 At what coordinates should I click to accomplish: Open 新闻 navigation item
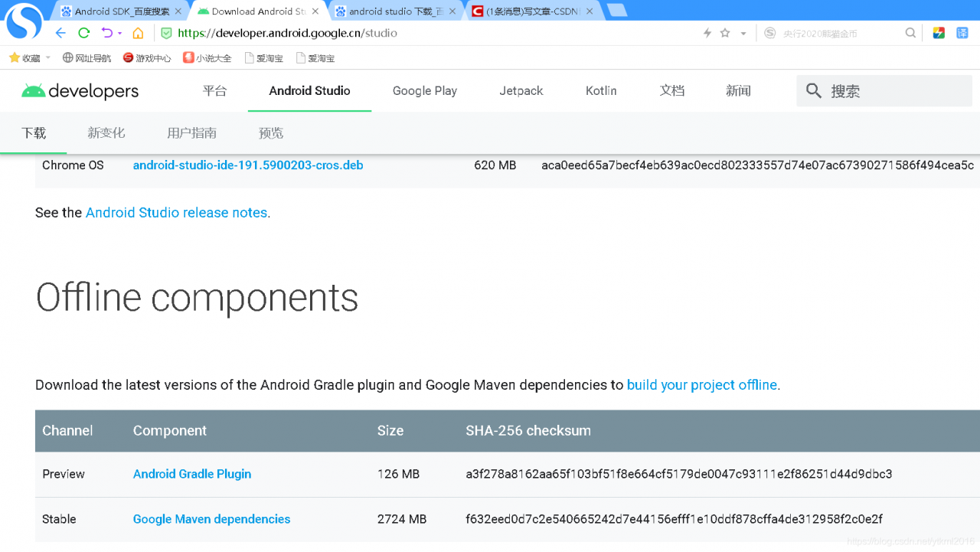point(738,90)
